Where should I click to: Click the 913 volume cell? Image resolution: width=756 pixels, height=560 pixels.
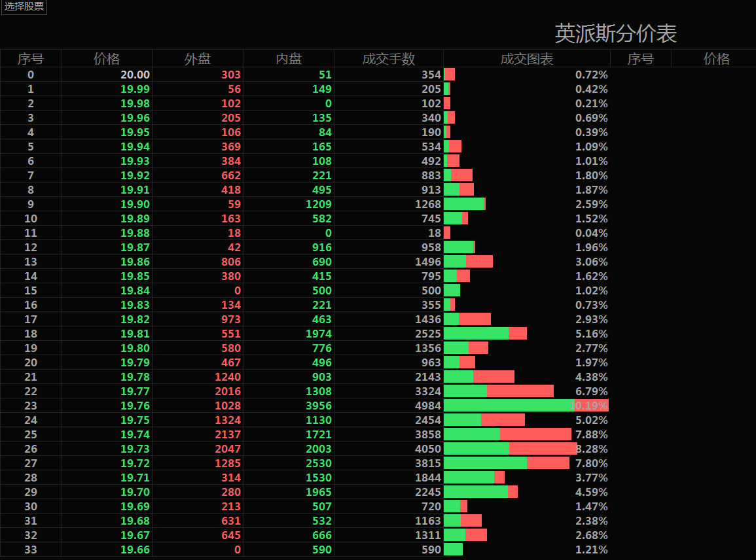pos(431,190)
